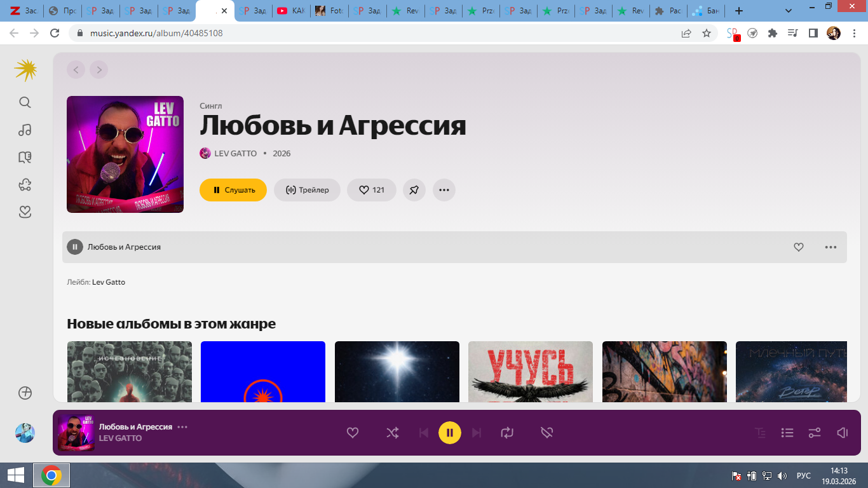
Task: Switch to the Зас tab
Action: (x=24, y=11)
